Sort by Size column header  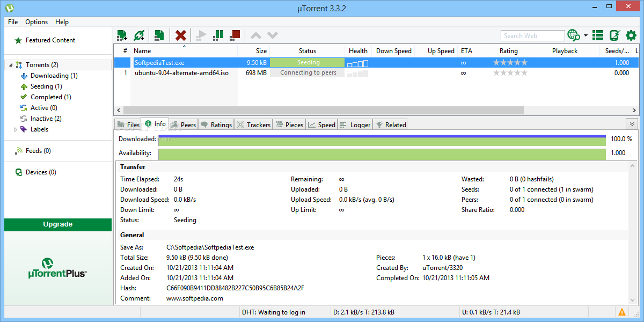(253, 51)
